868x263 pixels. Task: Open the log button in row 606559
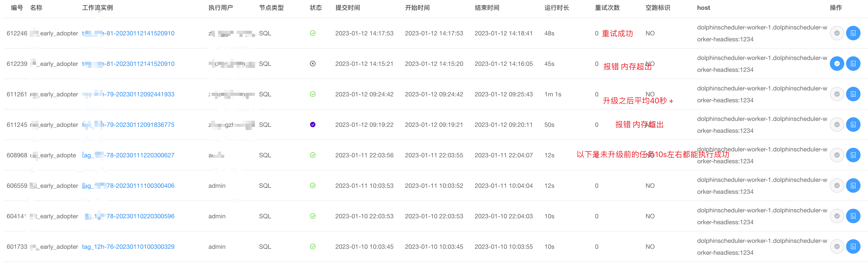click(x=853, y=185)
